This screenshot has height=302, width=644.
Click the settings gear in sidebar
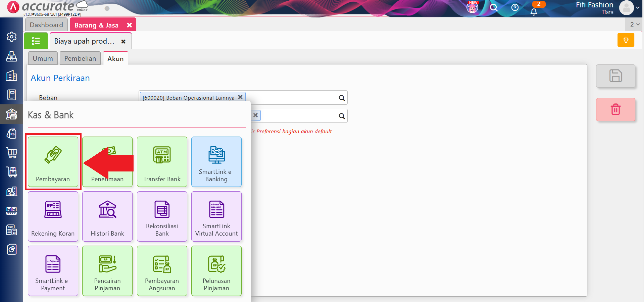tap(12, 37)
